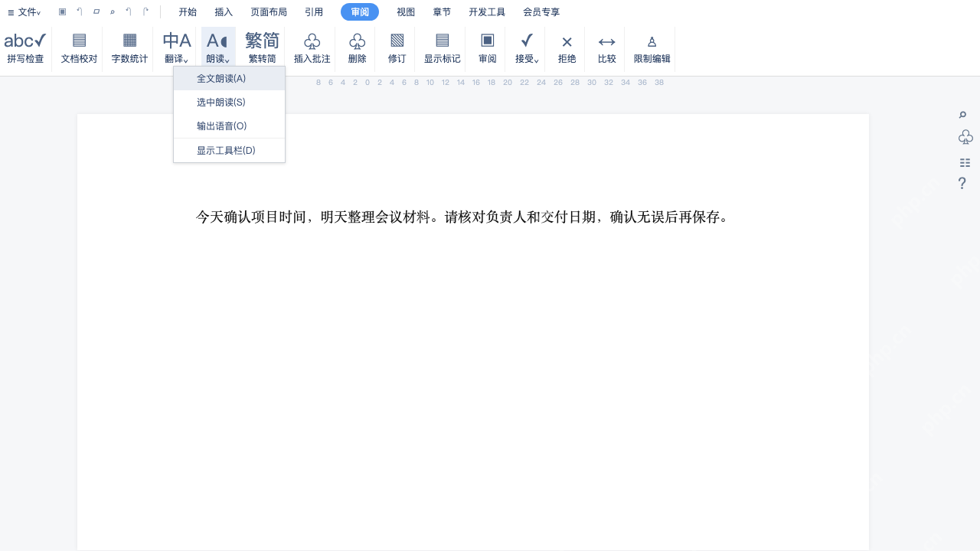
Task: Click the 繁转简 conversion icon
Action: coord(262,41)
